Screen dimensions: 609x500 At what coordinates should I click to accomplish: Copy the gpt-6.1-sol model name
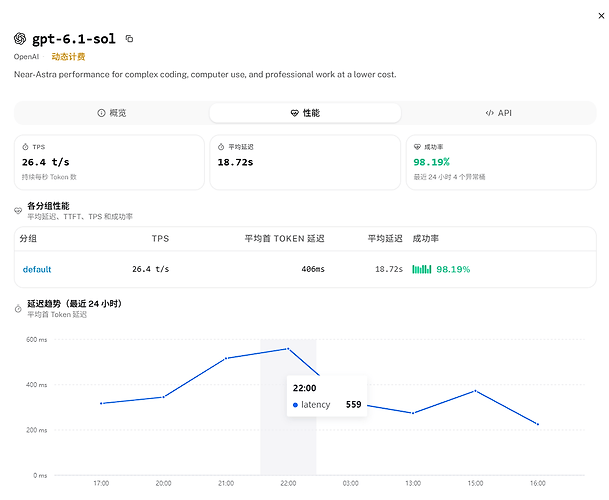[129, 38]
